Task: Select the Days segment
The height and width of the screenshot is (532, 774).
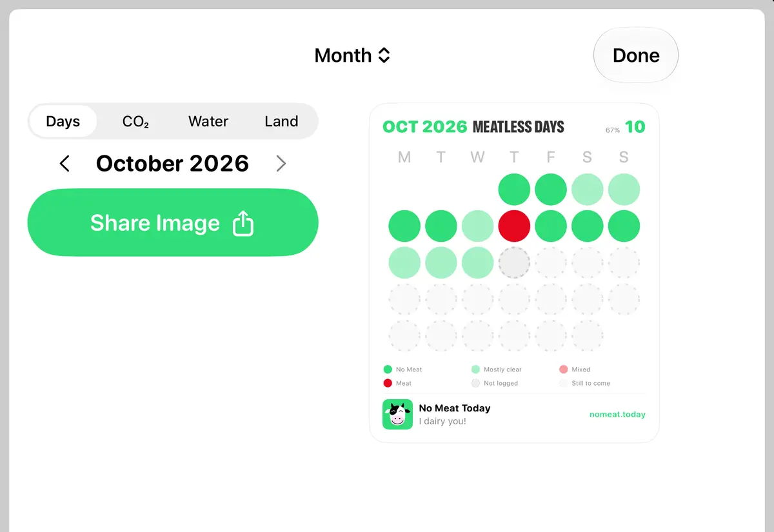Action: click(x=63, y=121)
